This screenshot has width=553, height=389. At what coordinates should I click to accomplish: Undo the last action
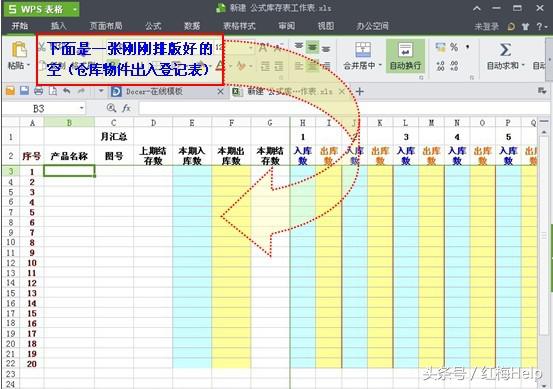coord(66,91)
